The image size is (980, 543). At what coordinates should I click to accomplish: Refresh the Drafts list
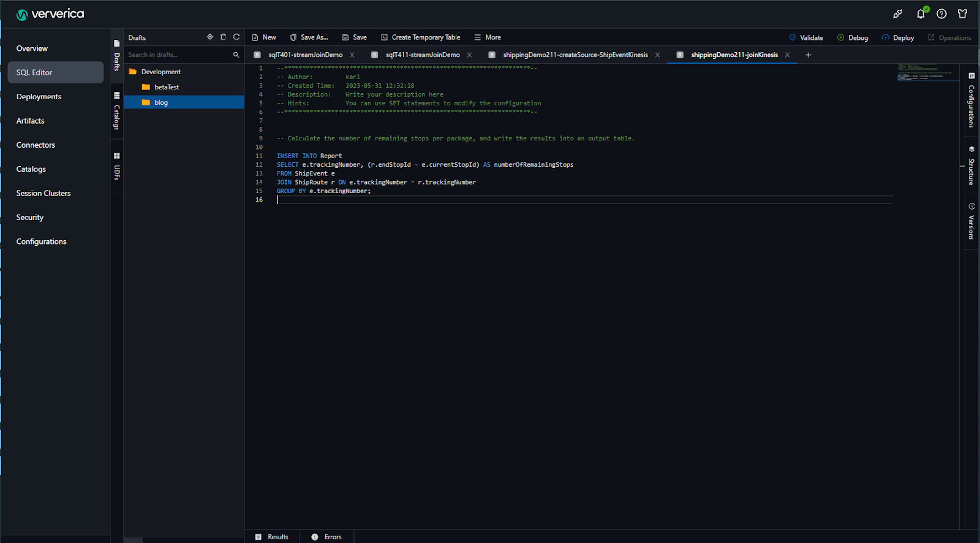pyautogui.click(x=236, y=37)
